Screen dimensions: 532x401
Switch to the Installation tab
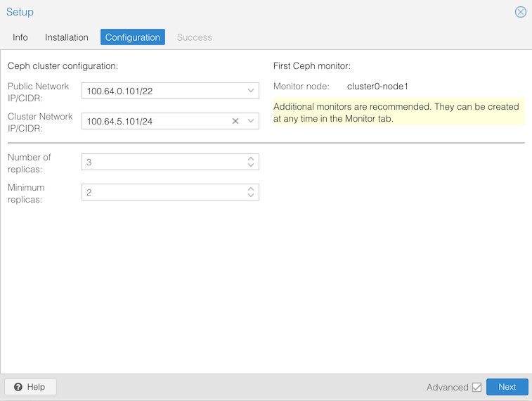point(67,37)
